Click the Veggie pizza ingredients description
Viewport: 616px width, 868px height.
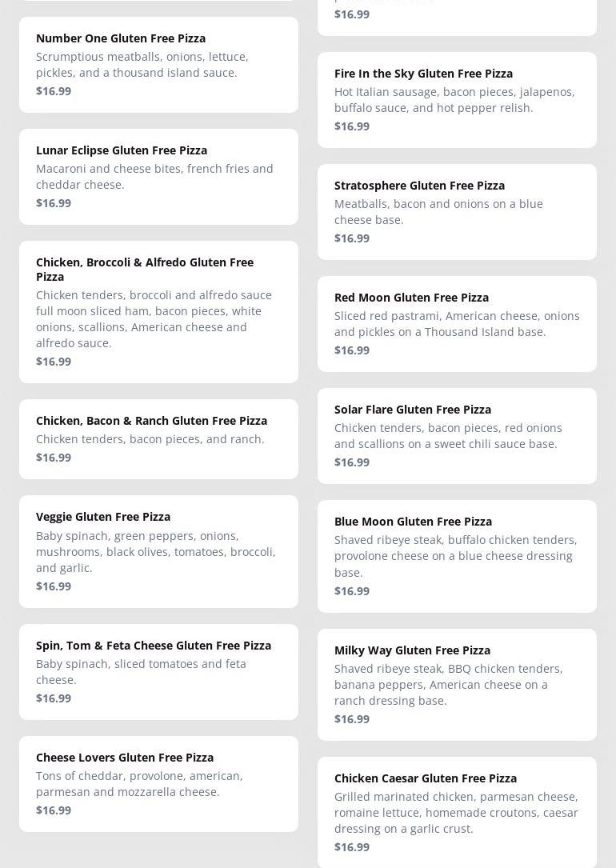(156, 551)
